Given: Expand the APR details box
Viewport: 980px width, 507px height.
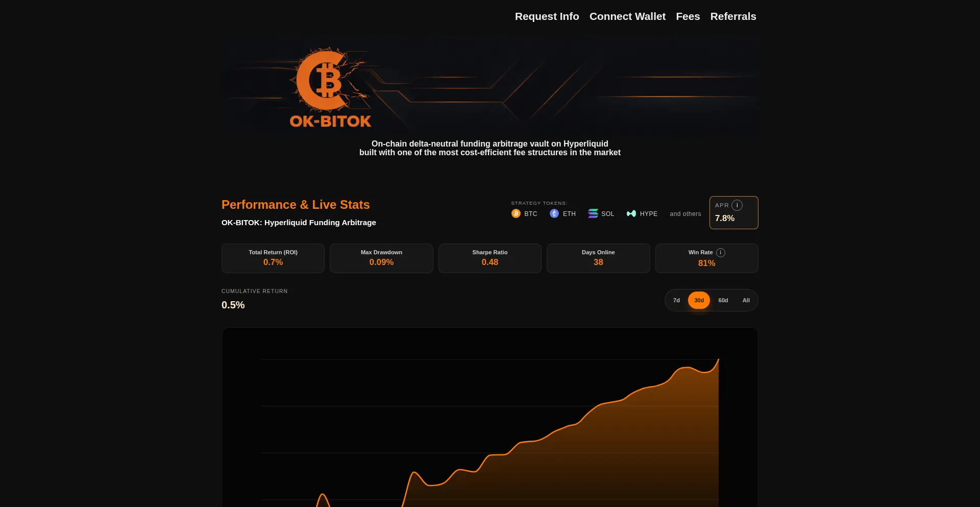Looking at the screenshot, I should pos(733,212).
